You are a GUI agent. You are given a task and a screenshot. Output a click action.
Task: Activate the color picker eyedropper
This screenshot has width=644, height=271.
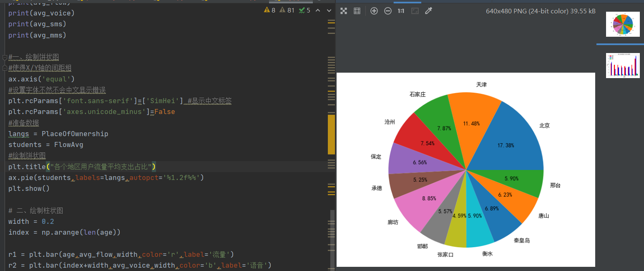pos(428,11)
